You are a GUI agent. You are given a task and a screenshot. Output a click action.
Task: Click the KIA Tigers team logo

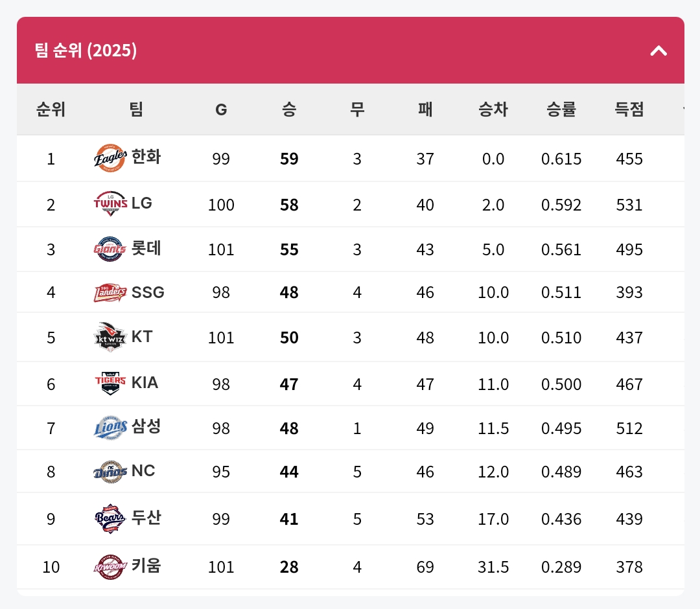(110, 383)
